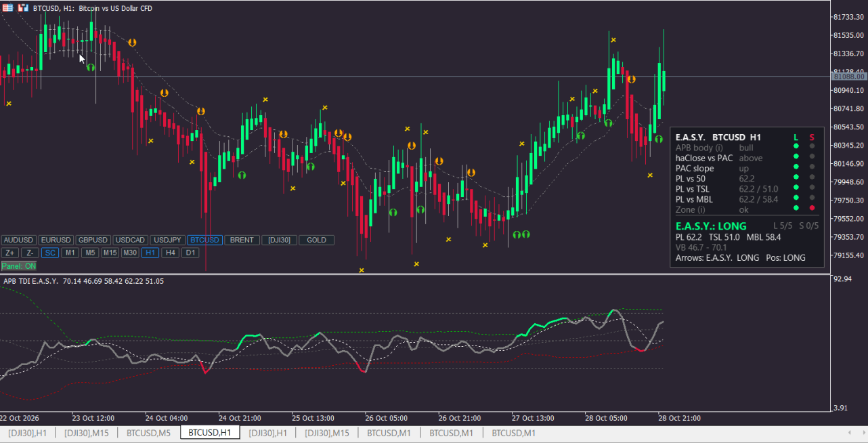Switch chart symbol to GOLD
868x443 pixels.
click(x=316, y=240)
